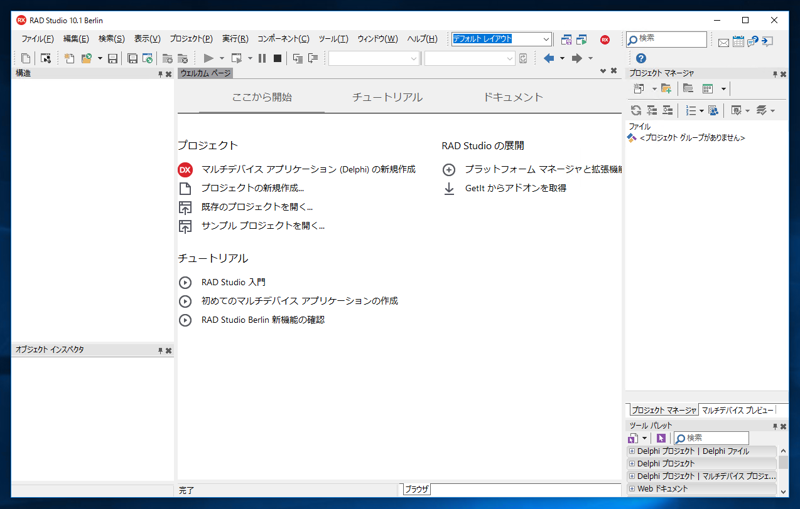Switch to the チュートリアル tab

387,97
